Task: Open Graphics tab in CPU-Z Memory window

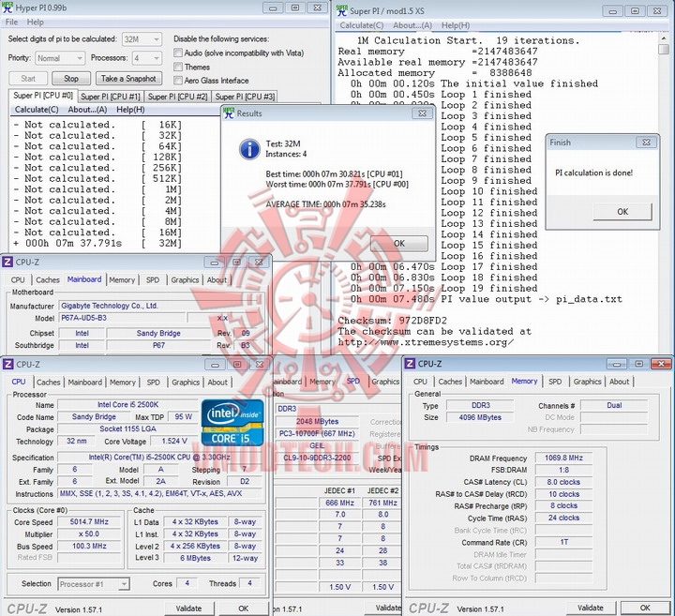Action: (587, 382)
